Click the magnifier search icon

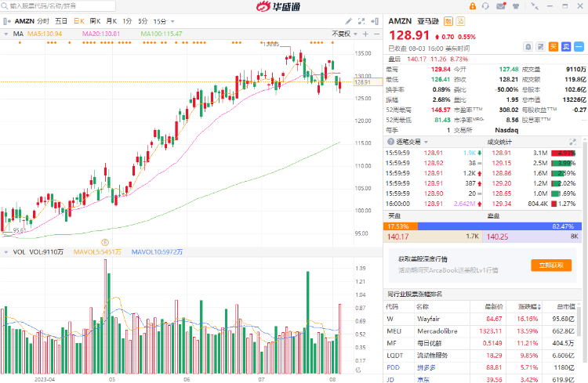point(5,6)
